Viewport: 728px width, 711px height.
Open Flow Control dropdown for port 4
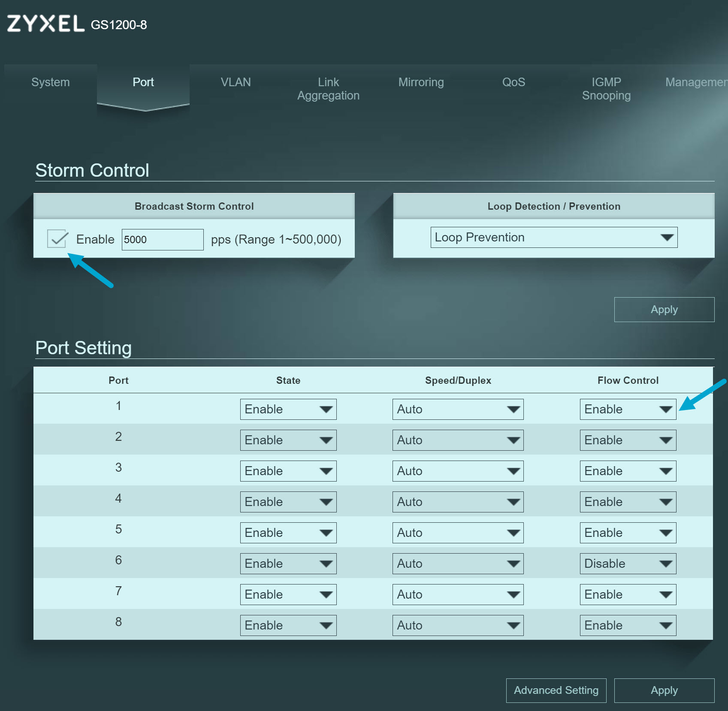(x=628, y=502)
